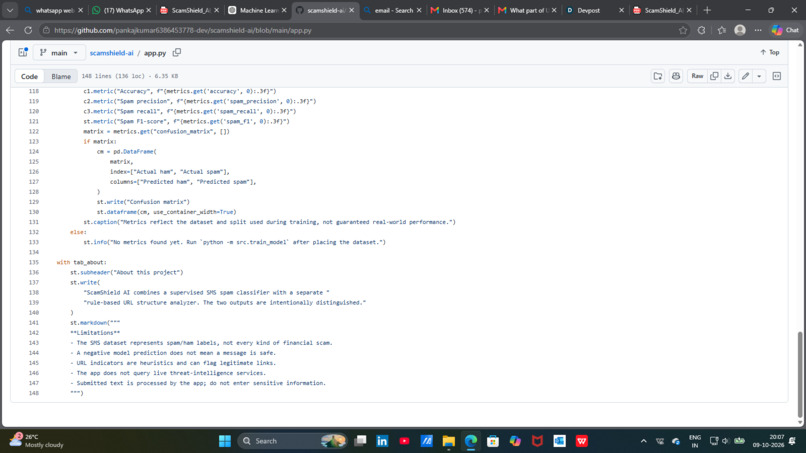Edit this file with pencil icon
The height and width of the screenshot is (453, 806).
[x=745, y=76]
